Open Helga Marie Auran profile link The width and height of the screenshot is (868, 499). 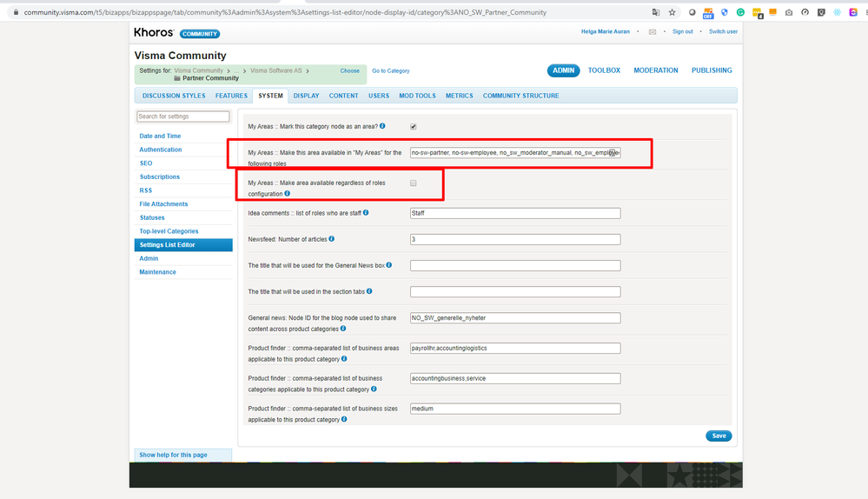click(605, 31)
